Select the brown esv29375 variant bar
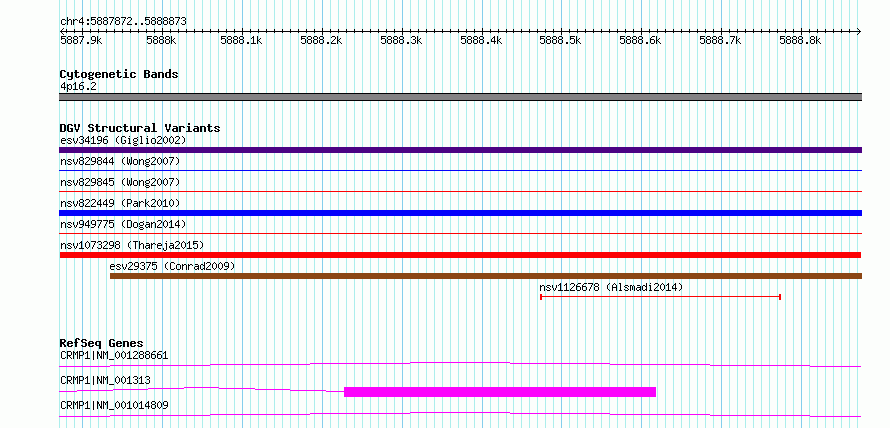This screenshot has width=890, height=428. (486, 276)
